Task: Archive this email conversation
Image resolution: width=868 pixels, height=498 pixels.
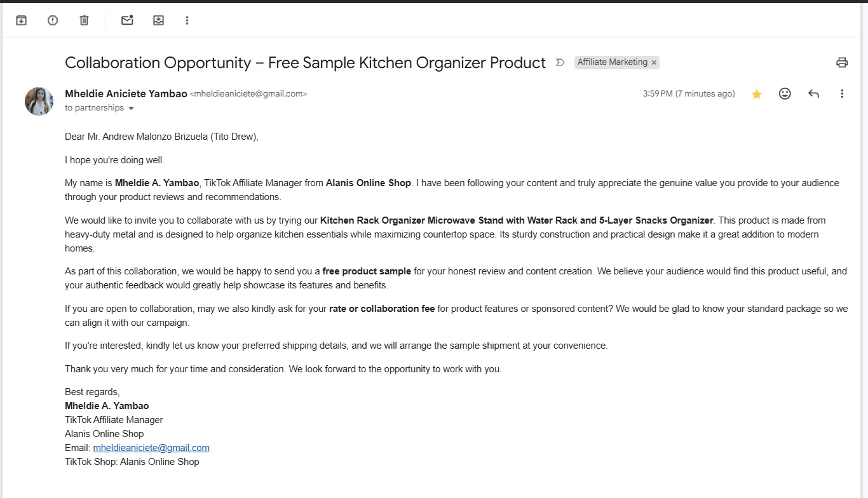Action: pyautogui.click(x=21, y=20)
